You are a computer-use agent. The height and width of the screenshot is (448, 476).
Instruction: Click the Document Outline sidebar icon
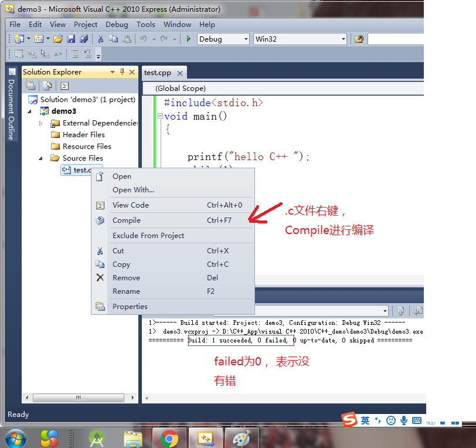[12, 72]
